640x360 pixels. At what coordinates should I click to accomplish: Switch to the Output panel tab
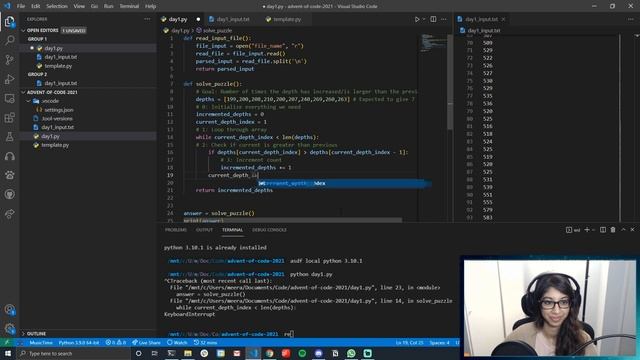204,230
